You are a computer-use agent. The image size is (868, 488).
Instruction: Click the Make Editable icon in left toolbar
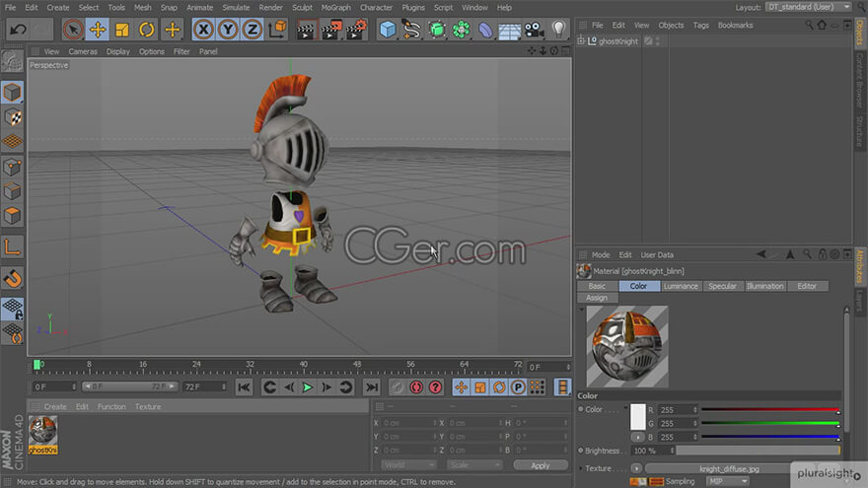12,61
